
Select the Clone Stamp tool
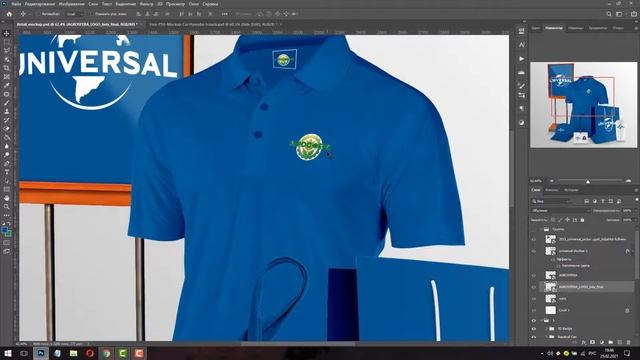7,111
